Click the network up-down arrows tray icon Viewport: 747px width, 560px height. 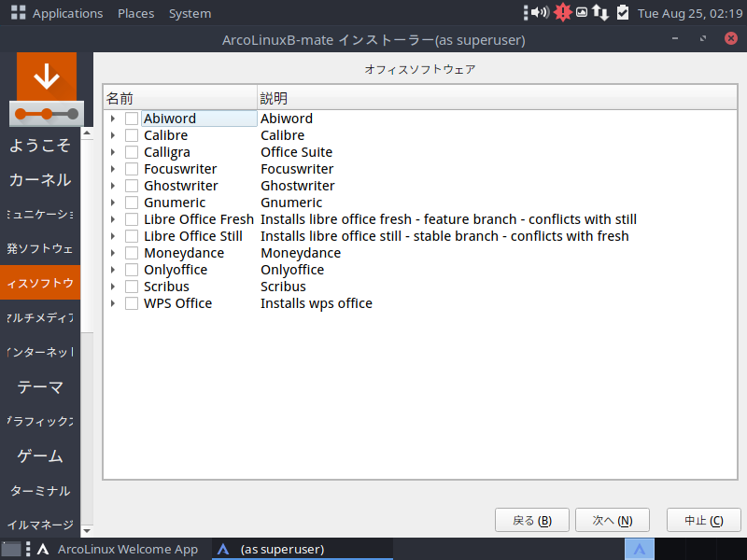[x=600, y=12]
